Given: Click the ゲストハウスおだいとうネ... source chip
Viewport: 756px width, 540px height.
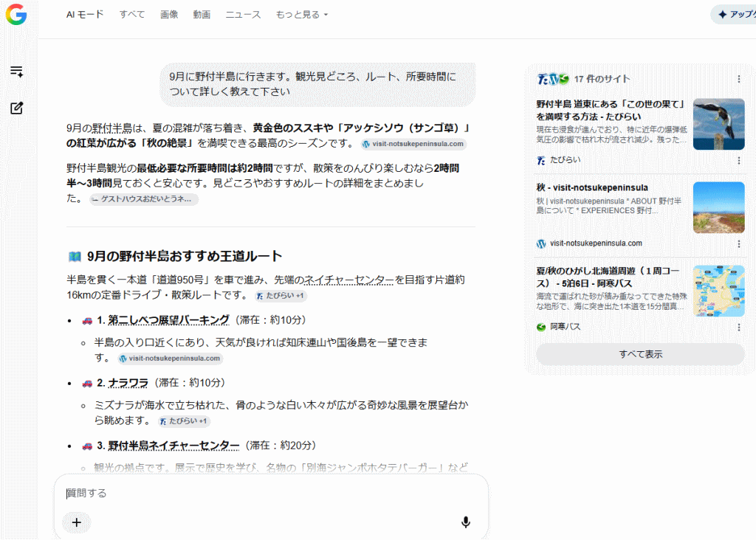Looking at the screenshot, I should coord(144,199).
